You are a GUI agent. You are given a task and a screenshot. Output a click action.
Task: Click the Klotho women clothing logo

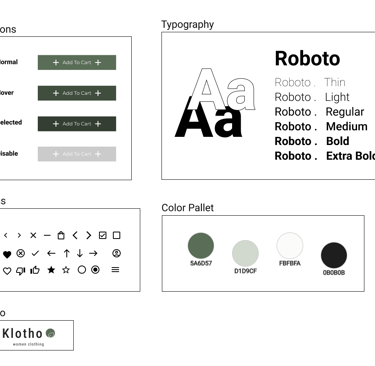[x=29, y=336]
